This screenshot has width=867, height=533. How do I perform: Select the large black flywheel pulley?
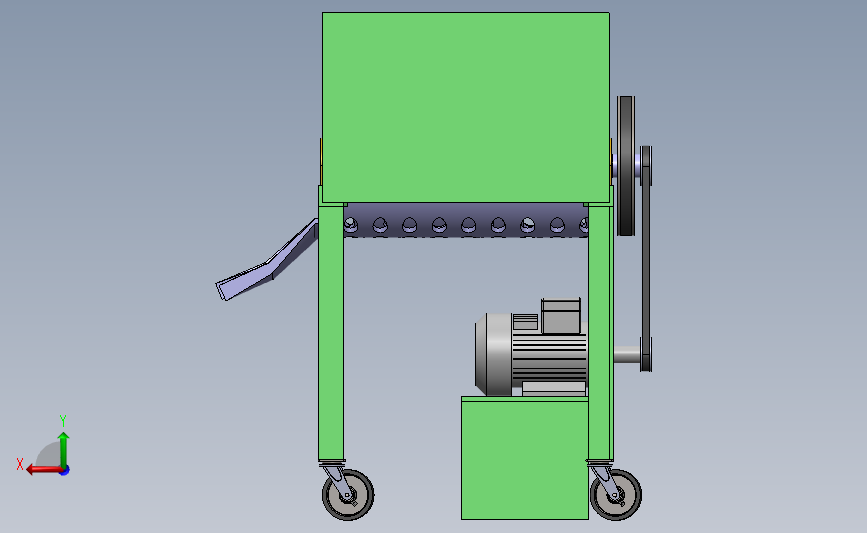click(x=626, y=166)
